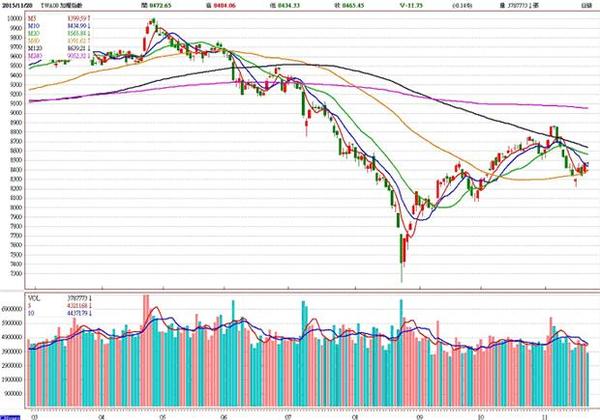This screenshot has height=420, width=600.
Task: Click the 2015/11/20 date in header
Action: [18, 6]
